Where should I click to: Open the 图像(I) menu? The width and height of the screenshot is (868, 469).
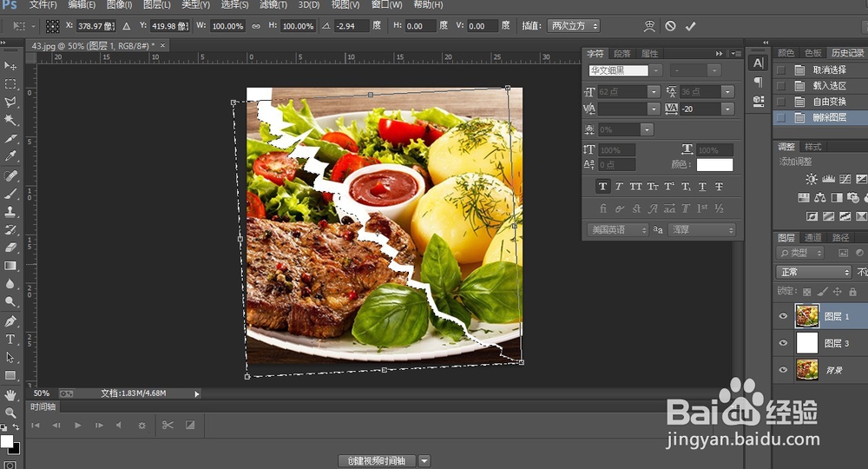point(119,5)
